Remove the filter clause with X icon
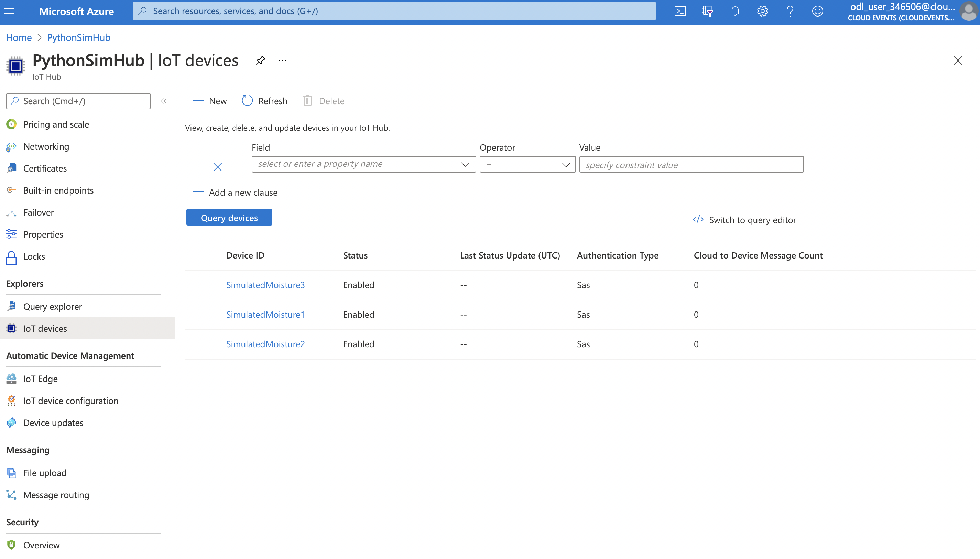 click(x=217, y=167)
